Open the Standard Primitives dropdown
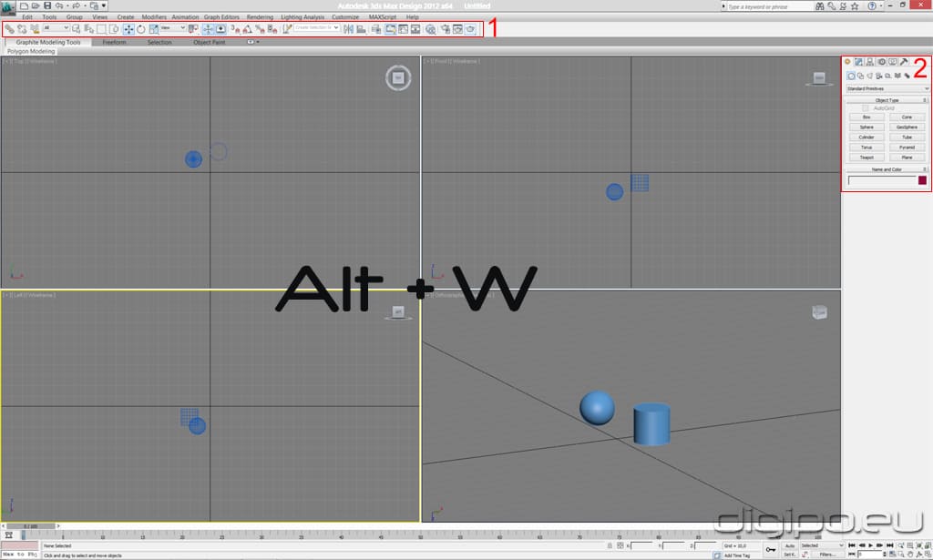Screen dimensions: 933x560 point(884,88)
